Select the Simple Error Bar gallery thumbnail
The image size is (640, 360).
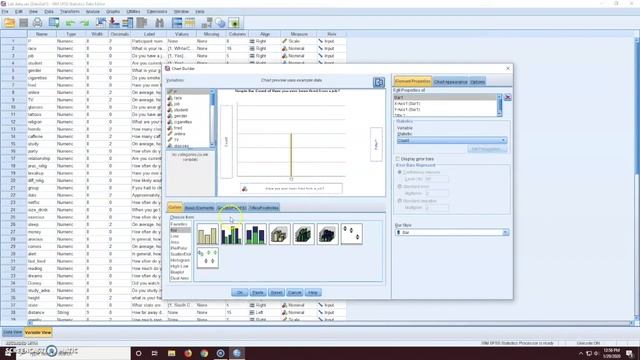351,234
